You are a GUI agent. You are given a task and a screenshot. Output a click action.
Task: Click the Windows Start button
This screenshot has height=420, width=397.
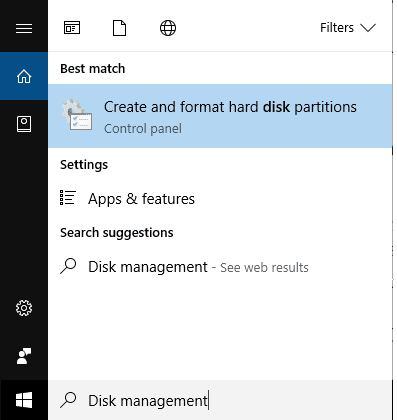[24, 400]
